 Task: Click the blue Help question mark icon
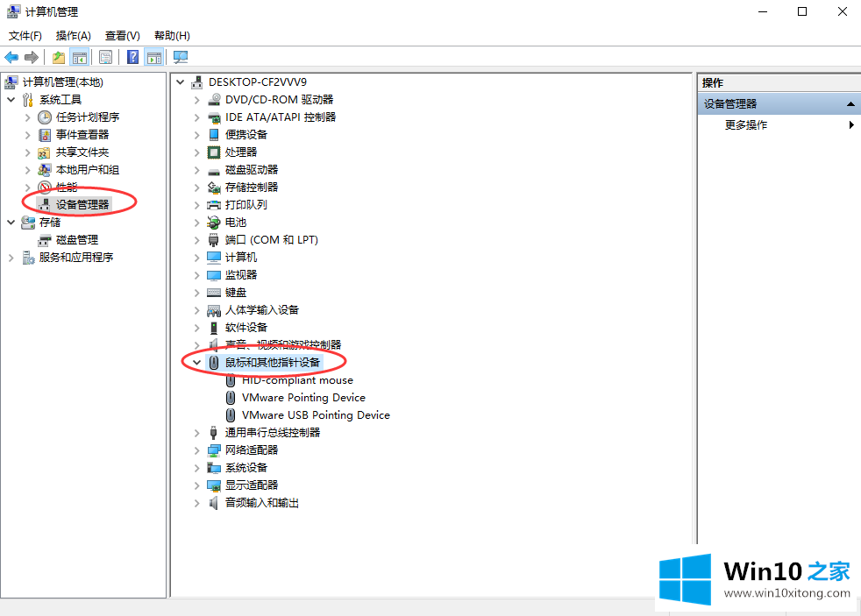click(132, 58)
